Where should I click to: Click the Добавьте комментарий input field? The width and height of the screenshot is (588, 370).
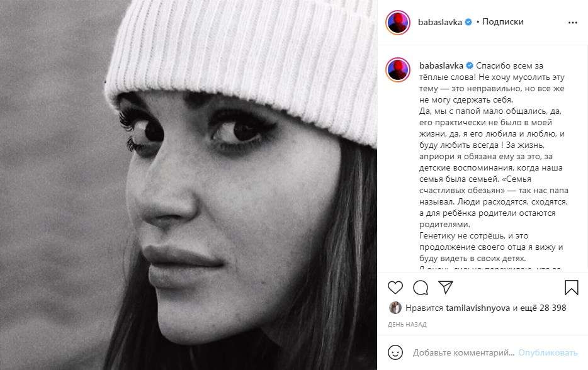pos(463,353)
